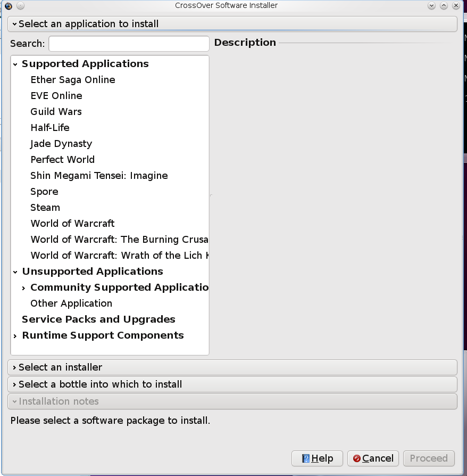Click the CrossOver window menu icon
This screenshot has width=467, height=476.
tap(9, 6)
